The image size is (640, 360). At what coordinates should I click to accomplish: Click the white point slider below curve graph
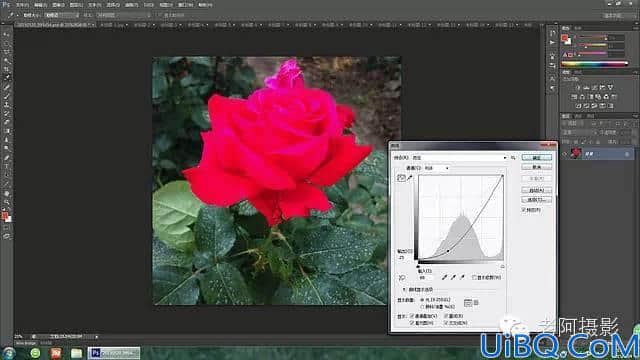click(x=502, y=267)
